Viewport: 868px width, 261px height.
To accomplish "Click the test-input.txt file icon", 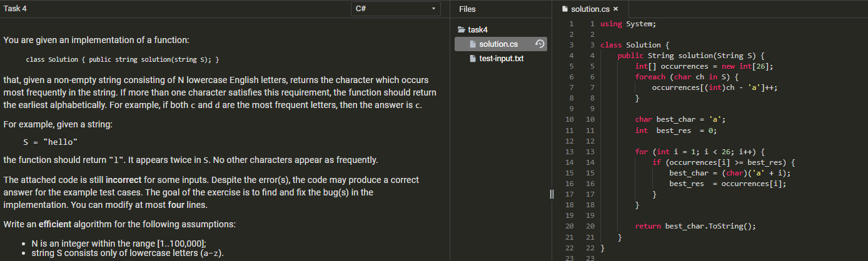I will 474,59.
